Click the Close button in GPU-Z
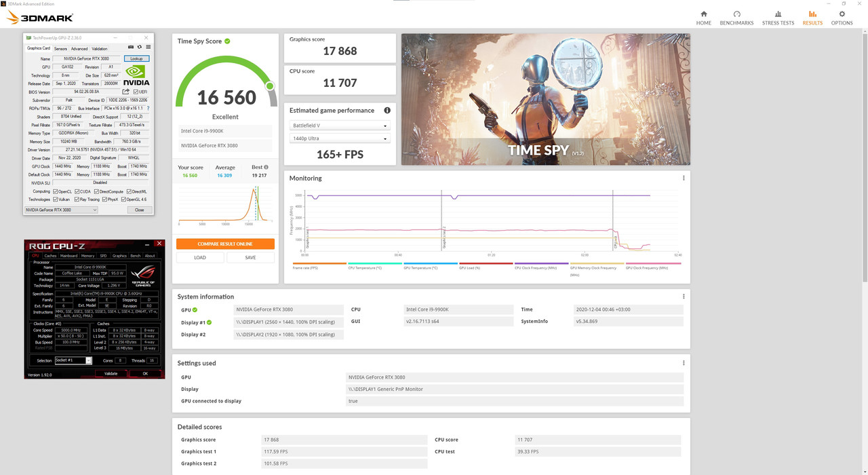The width and height of the screenshot is (868, 475). [x=139, y=210]
